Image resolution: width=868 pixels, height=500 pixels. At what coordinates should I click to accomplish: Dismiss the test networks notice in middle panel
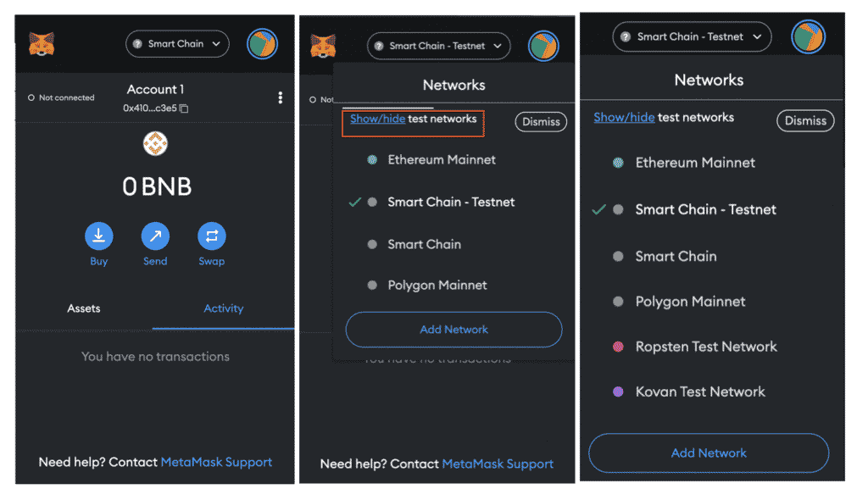pyautogui.click(x=541, y=122)
